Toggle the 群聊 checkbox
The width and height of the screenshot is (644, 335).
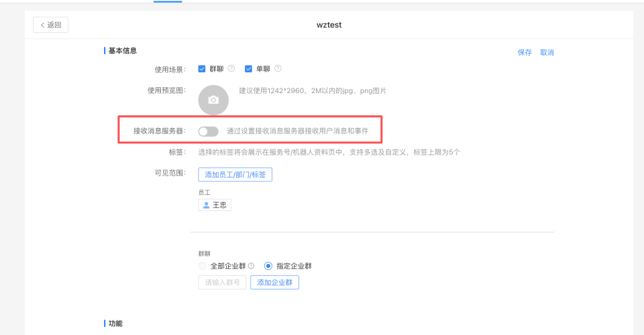[202, 68]
